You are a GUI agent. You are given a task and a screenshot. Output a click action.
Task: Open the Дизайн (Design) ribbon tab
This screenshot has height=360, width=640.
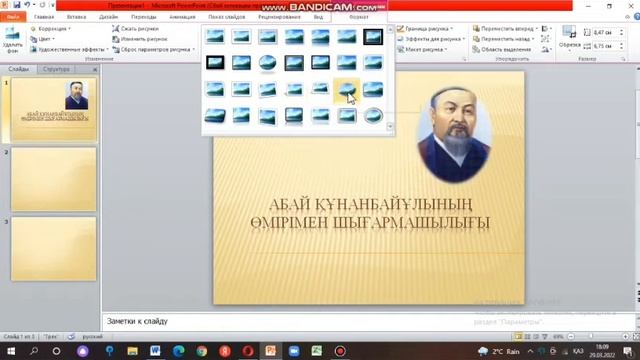(x=109, y=17)
